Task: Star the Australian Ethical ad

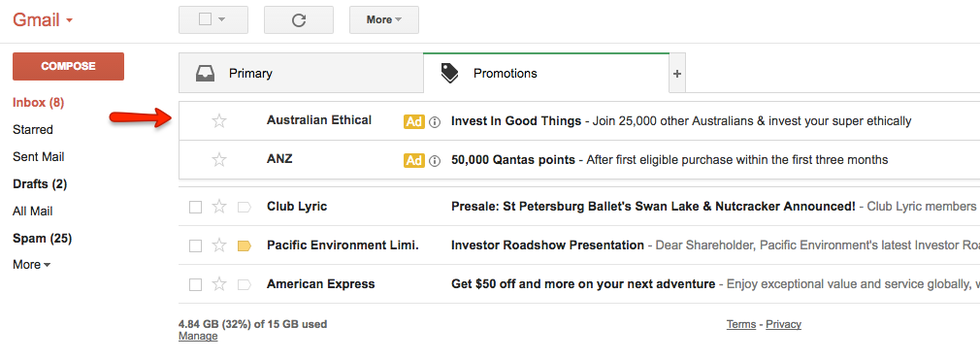Action: (x=218, y=120)
